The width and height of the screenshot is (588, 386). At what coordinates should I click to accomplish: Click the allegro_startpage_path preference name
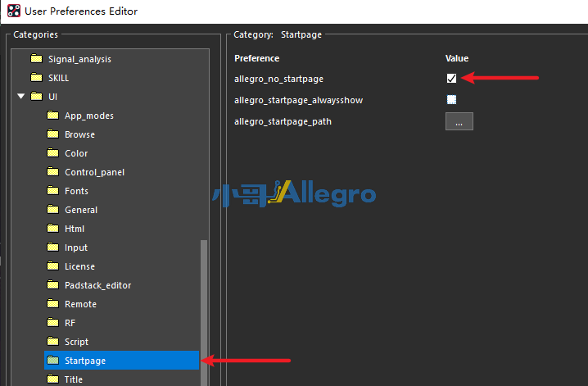(283, 121)
